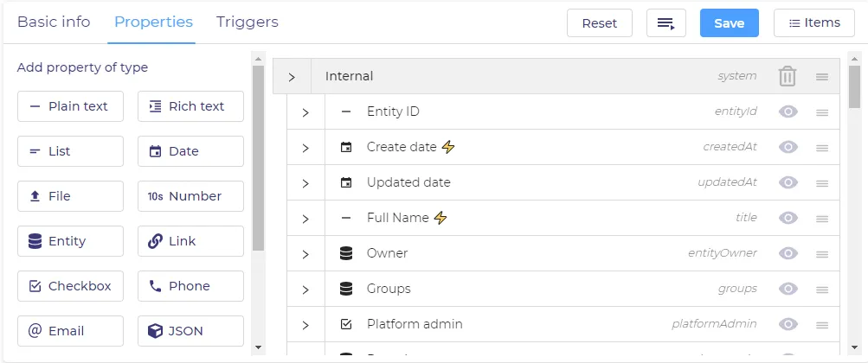Screen dimensions: 868x363
Task: Expand the Updated date property row
Action: pos(305,183)
